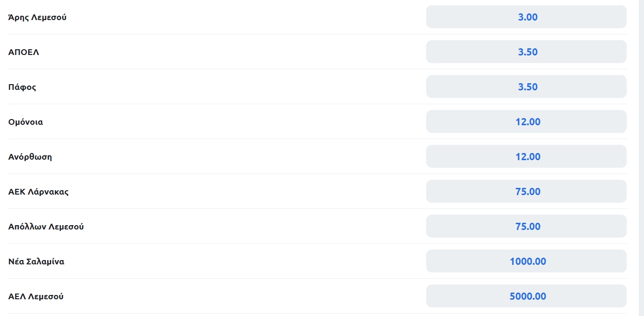Screen dimensions: 644x316
Task: Click the Νέα Σαλαμίνα team label
Action: point(36,262)
